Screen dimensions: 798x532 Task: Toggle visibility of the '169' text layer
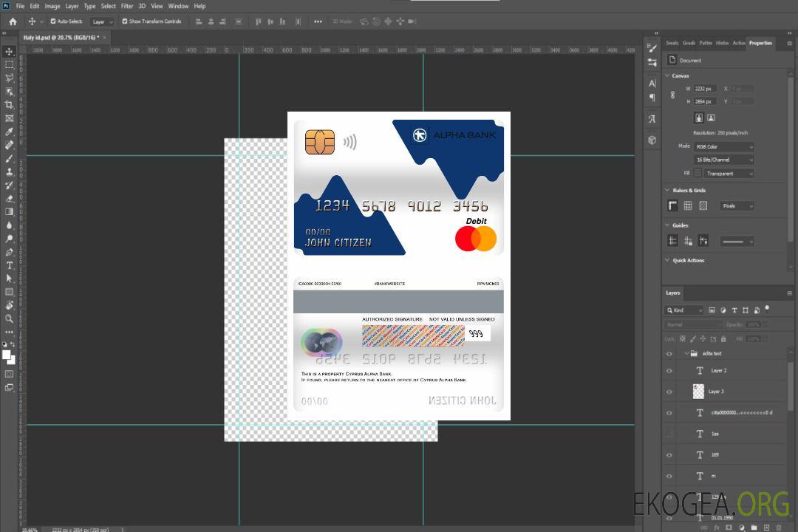[x=669, y=455]
